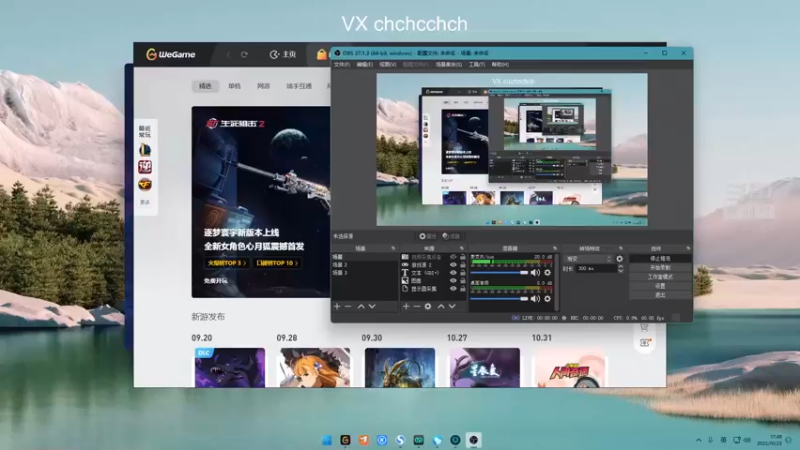Move the selected source down
800x450 pixels.
(x=452, y=307)
